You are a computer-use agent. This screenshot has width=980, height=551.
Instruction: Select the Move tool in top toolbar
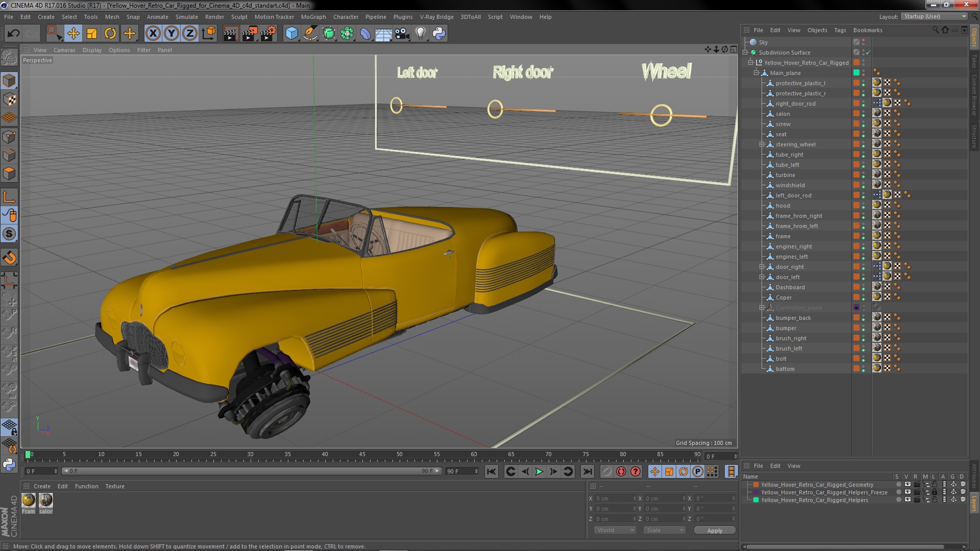pyautogui.click(x=73, y=34)
